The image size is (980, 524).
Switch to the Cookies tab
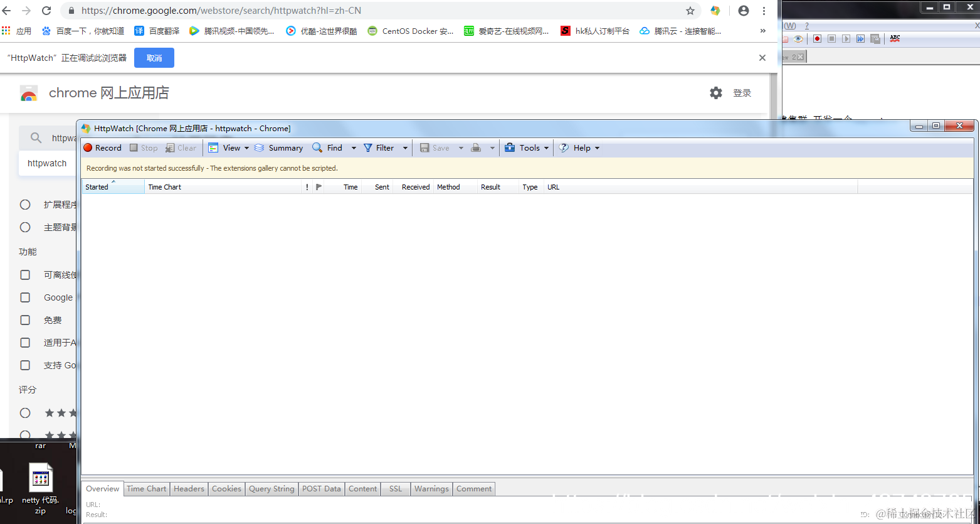click(226, 489)
